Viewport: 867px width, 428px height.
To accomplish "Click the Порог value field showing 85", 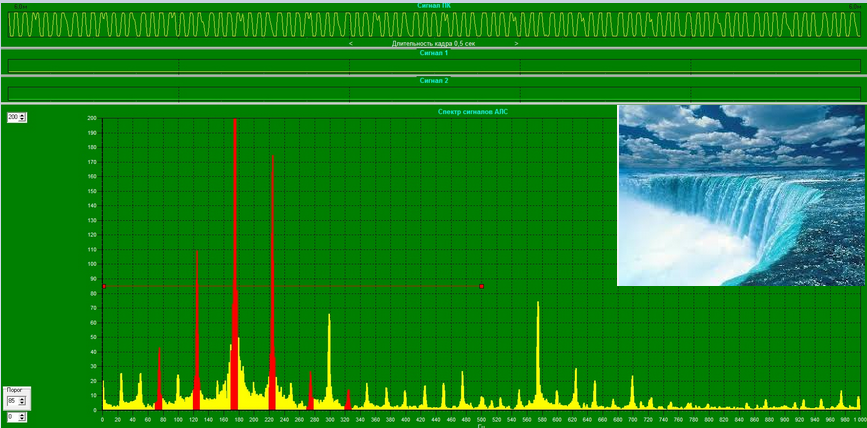I will click(12, 401).
